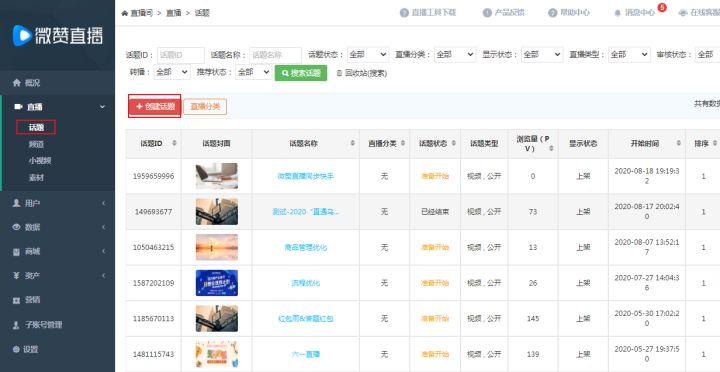Expand the 商城 sidebar section chevron
The height and width of the screenshot is (372, 720).
[x=103, y=251]
